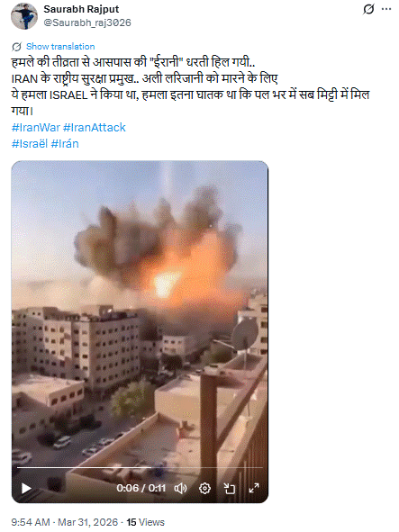The height and width of the screenshot is (532, 399).
Task: Click the @Saurabh_raj3026 handle
Action: [x=87, y=23]
